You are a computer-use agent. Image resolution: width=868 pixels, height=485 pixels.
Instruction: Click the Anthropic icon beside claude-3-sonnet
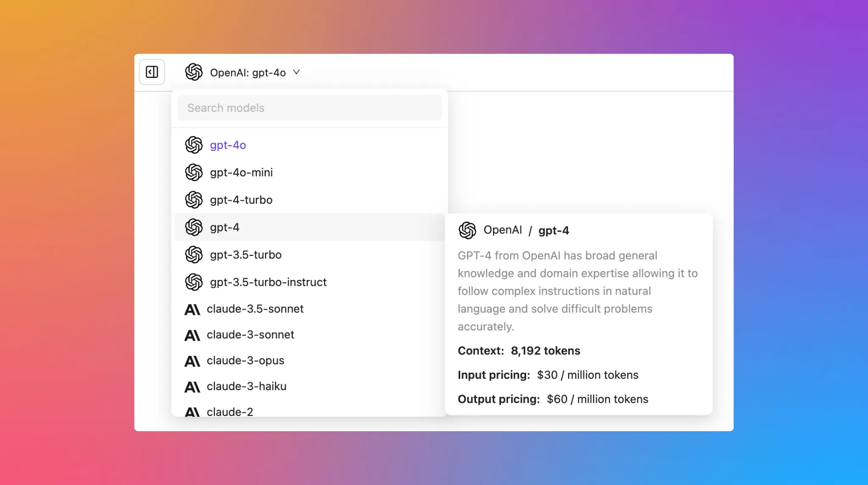click(192, 335)
